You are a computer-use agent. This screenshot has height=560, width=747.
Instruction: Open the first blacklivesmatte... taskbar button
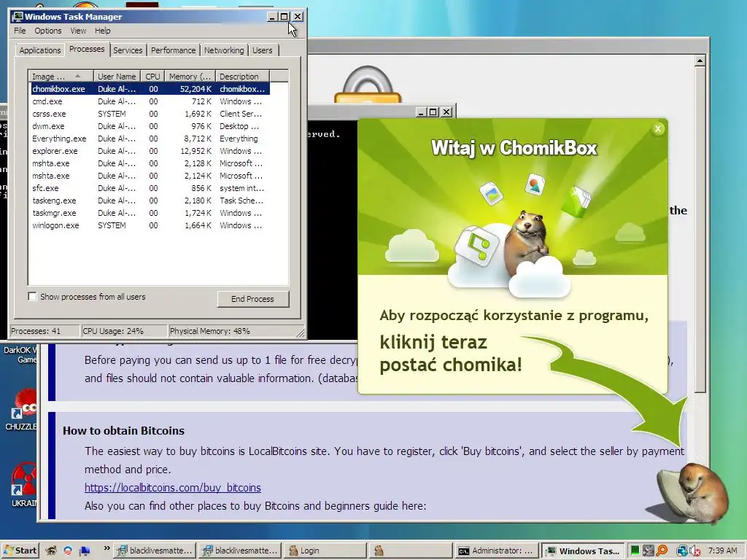click(x=155, y=551)
